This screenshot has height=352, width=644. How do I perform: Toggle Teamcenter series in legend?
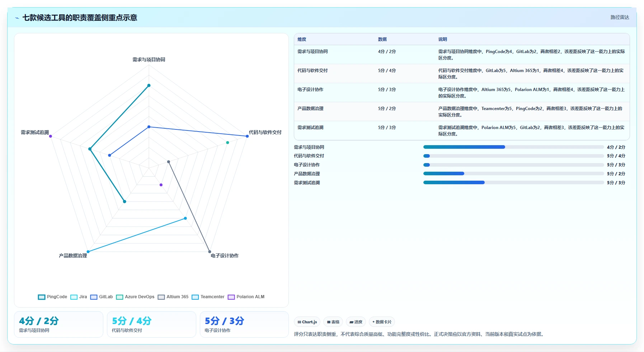pyautogui.click(x=208, y=297)
